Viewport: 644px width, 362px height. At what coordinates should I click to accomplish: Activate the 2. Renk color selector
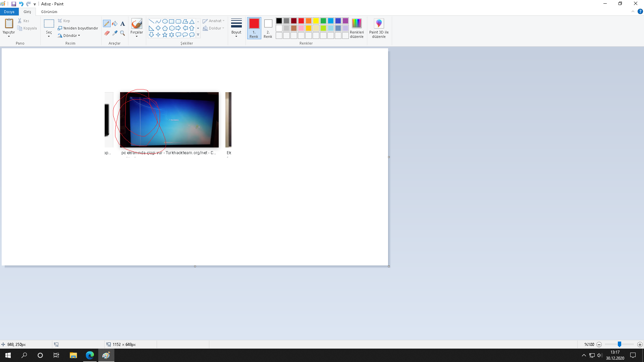coord(268,28)
